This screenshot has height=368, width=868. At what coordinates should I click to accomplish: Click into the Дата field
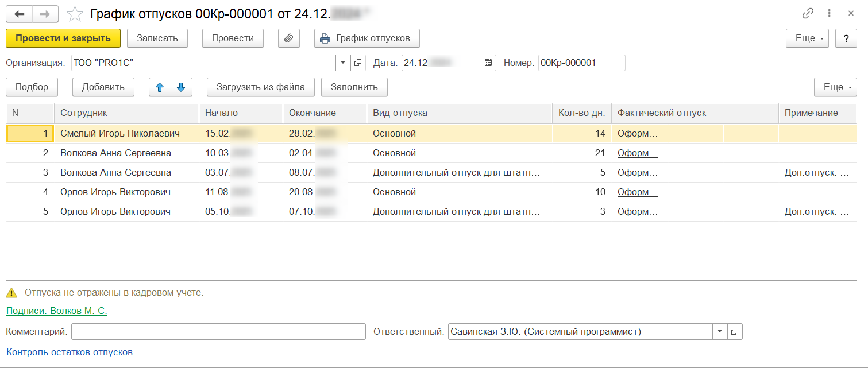pyautogui.click(x=441, y=63)
